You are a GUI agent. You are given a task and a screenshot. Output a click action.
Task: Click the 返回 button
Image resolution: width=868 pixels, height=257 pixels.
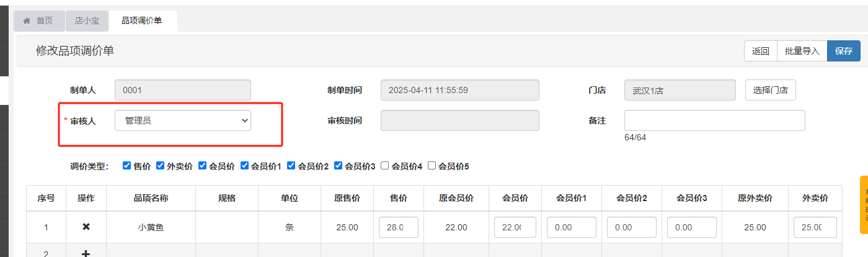[x=761, y=51]
